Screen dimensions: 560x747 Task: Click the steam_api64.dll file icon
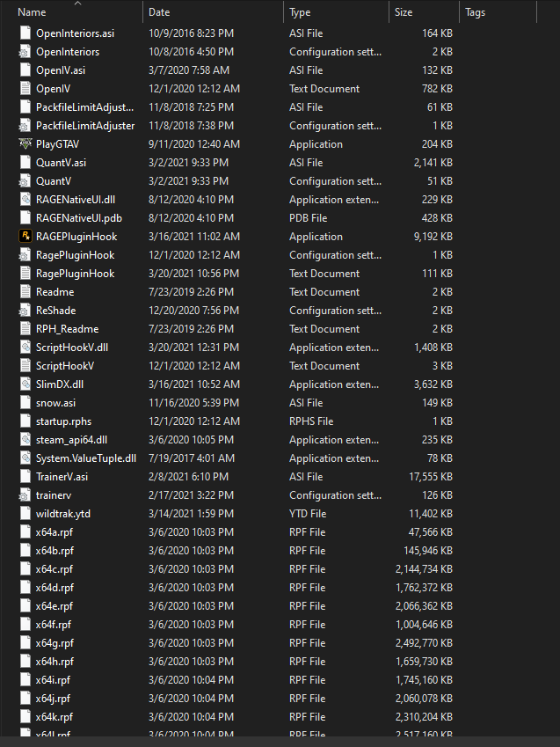pos(25,440)
